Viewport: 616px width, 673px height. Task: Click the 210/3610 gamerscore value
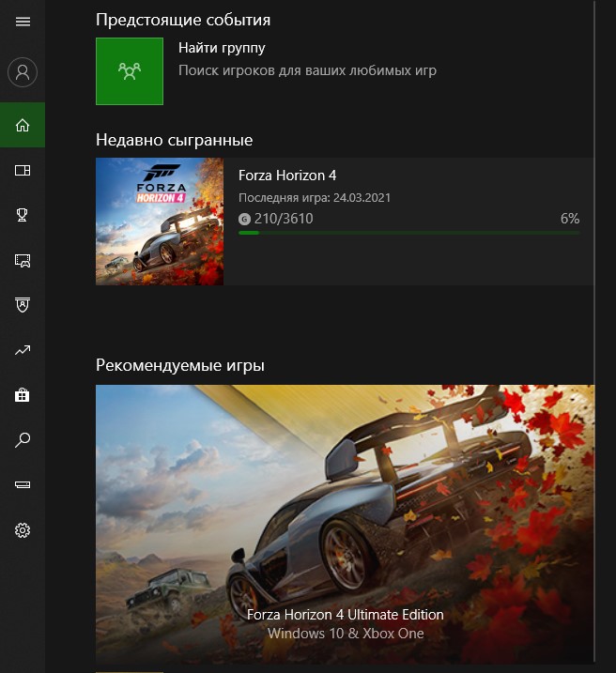[x=284, y=219]
